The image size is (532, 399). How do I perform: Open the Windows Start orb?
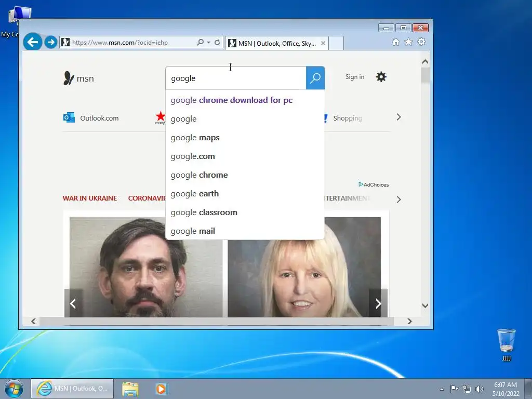pyautogui.click(x=14, y=389)
